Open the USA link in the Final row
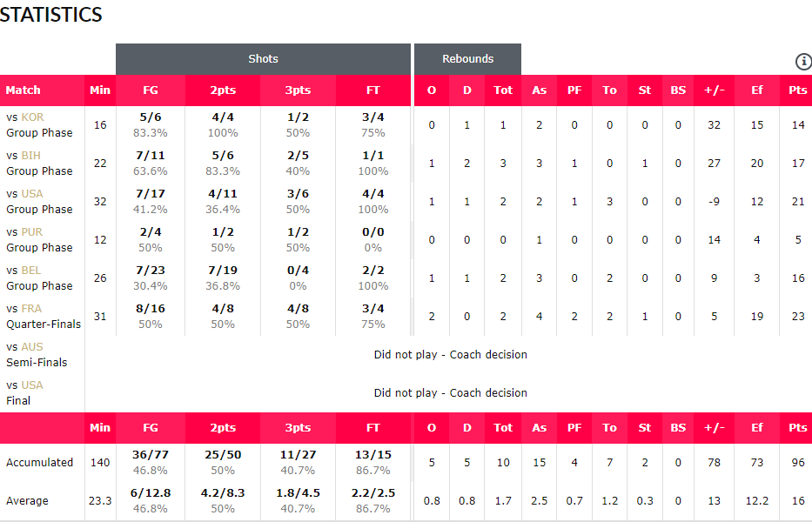 coord(32,385)
